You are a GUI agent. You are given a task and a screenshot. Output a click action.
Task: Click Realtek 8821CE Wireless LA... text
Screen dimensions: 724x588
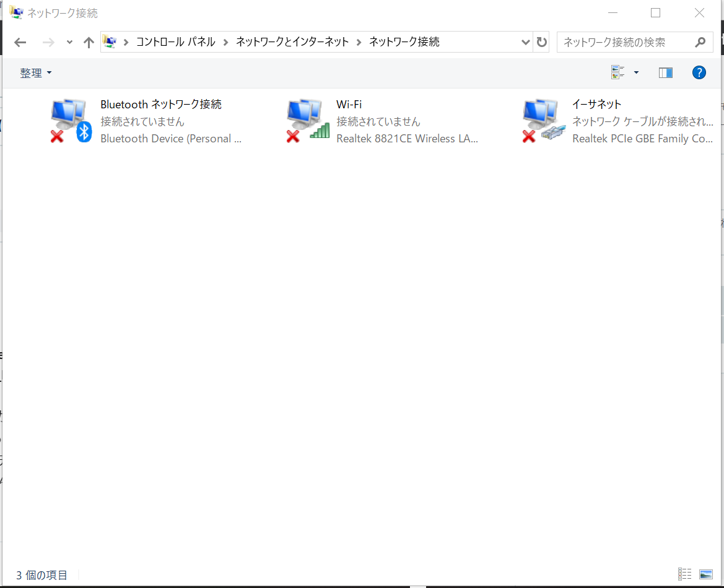[407, 139]
